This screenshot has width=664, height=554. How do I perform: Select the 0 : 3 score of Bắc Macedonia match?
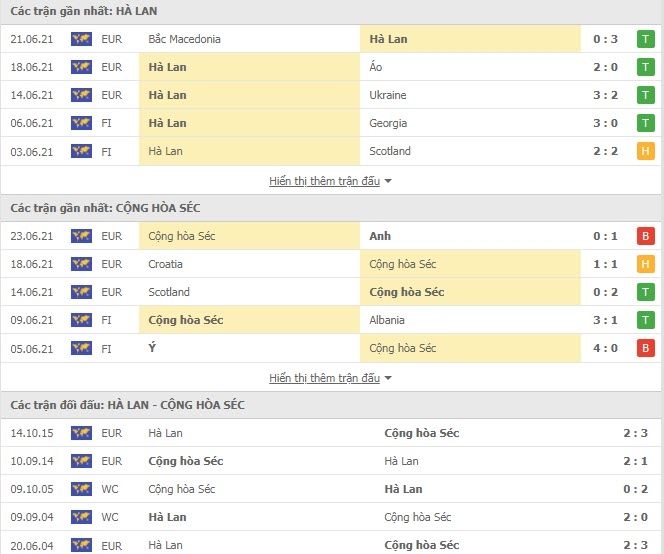point(605,39)
